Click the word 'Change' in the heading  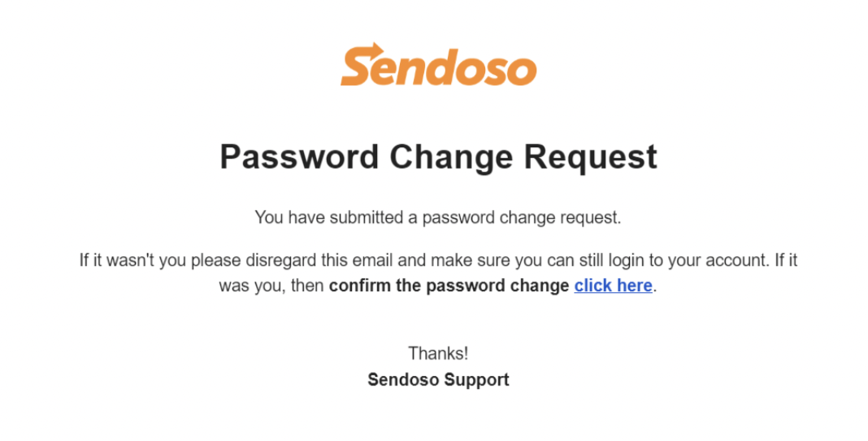tap(451, 159)
